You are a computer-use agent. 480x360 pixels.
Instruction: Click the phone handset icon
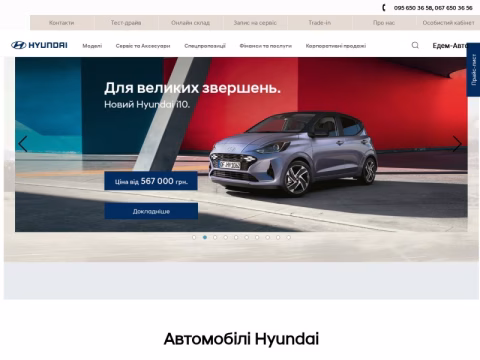click(x=384, y=8)
